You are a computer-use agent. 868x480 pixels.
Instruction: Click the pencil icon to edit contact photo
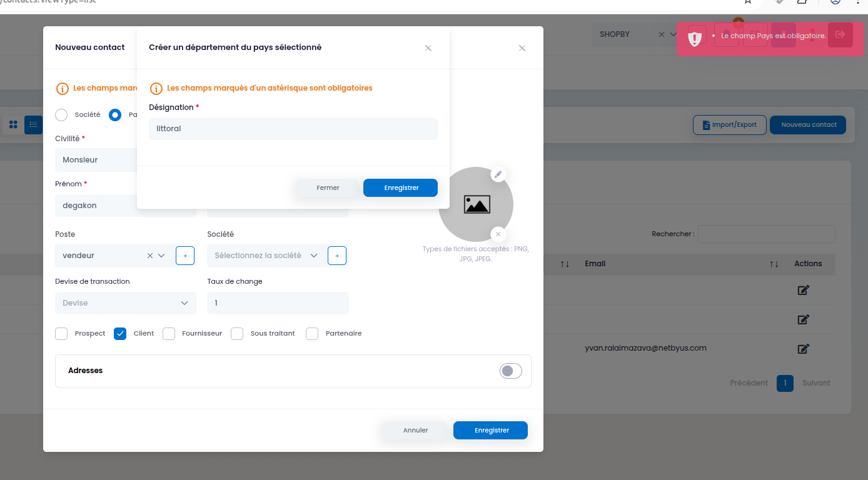coord(498,174)
